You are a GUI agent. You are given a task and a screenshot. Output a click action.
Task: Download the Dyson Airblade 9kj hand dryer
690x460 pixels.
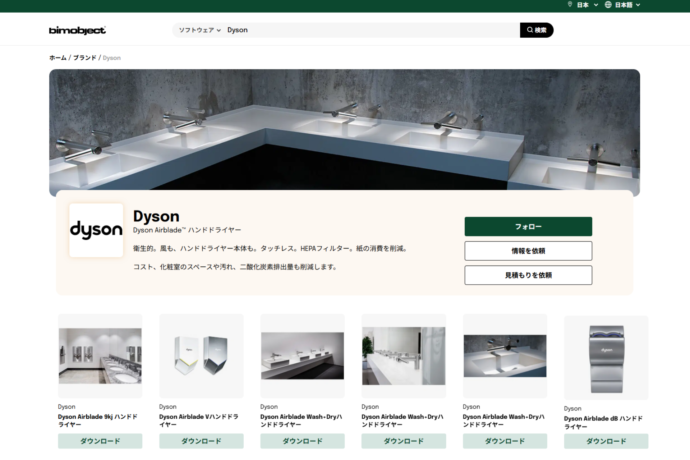point(100,441)
